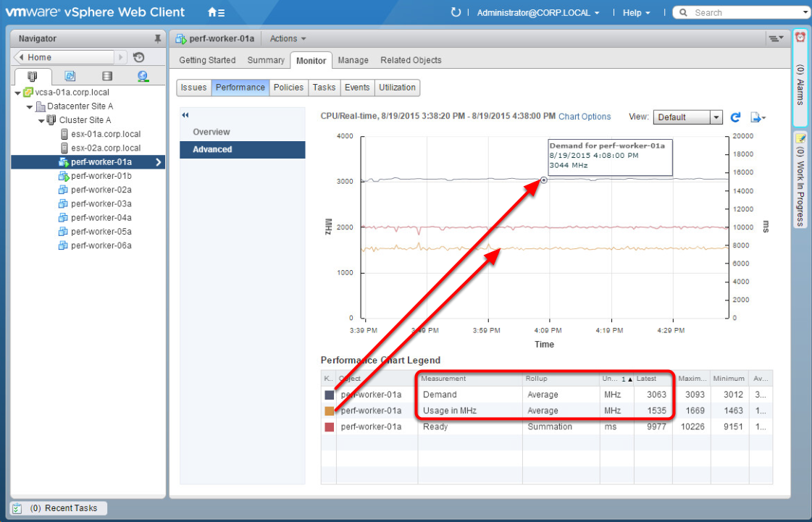This screenshot has height=522, width=812.
Task: Collapse the vcsa-01a.corp.local tree node
Action: [x=18, y=93]
